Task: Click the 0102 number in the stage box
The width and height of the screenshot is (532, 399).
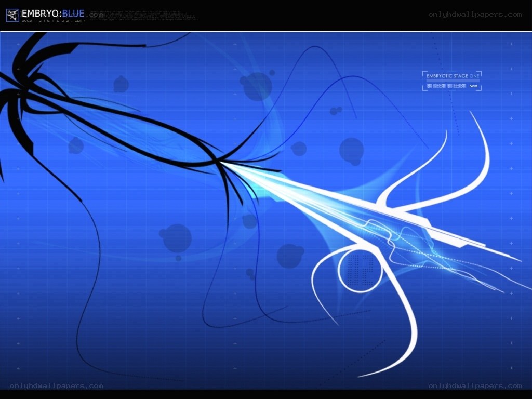Action: pyautogui.click(x=474, y=86)
